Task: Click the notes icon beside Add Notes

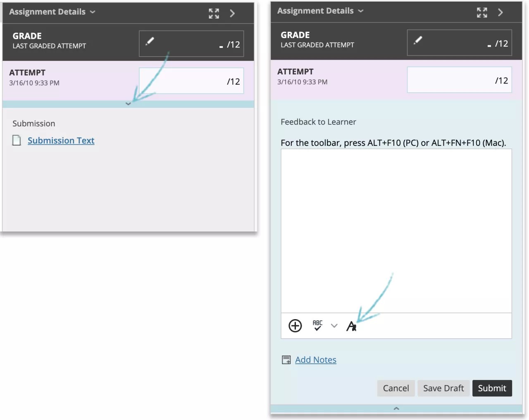Action: pos(286,360)
